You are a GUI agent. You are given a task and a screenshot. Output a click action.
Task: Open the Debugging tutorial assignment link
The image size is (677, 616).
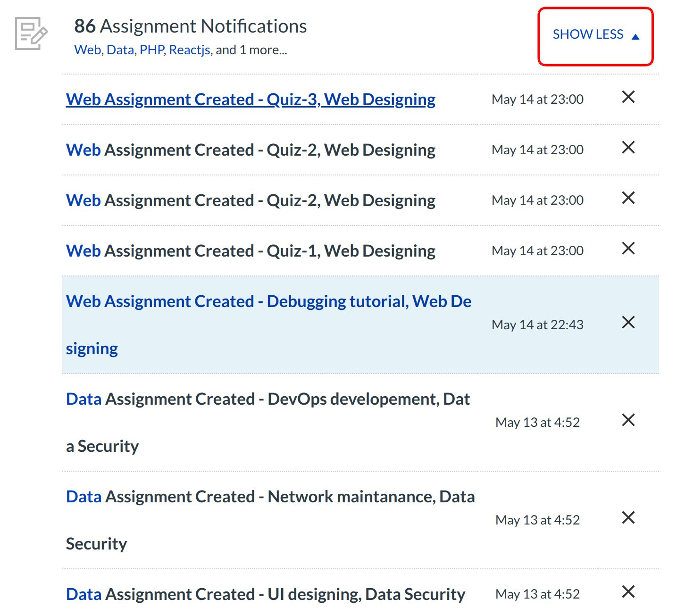coord(268,302)
